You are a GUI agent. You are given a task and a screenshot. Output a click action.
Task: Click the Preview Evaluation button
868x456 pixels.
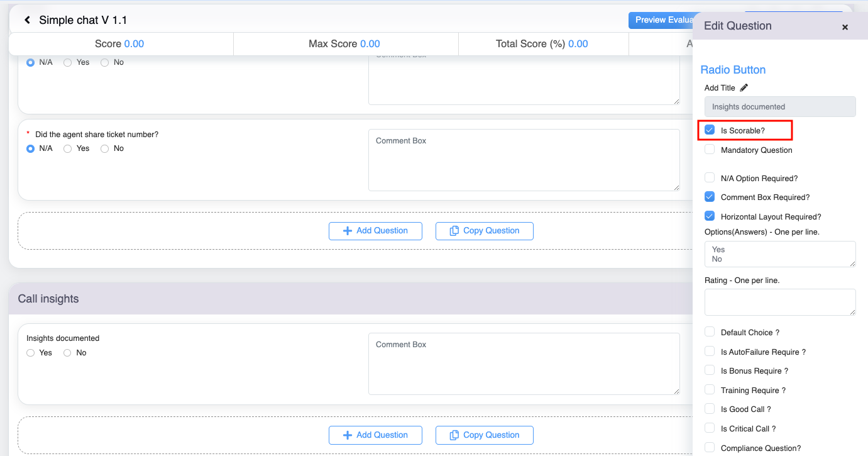pos(660,20)
